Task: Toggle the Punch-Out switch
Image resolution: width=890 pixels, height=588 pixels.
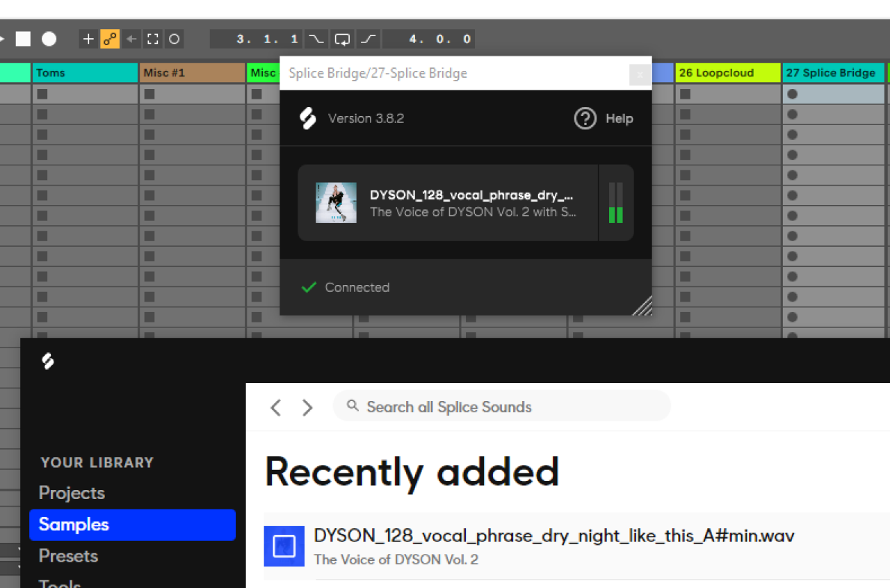Action: tap(368, 39)
